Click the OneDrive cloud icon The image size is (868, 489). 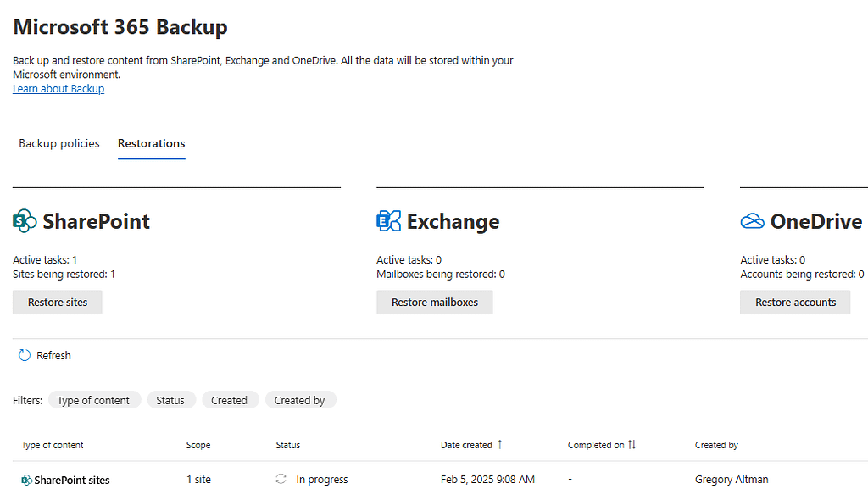coord(753,221)
